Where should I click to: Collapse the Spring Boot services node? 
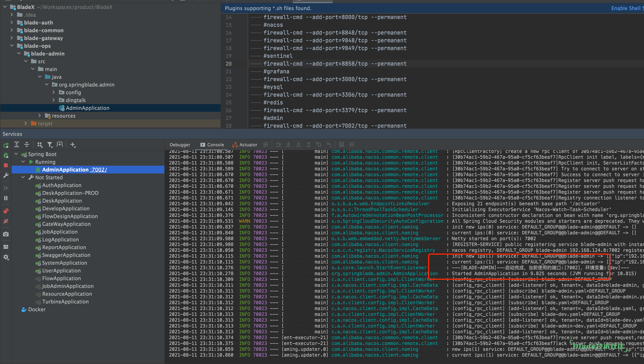tap(16, 154)
